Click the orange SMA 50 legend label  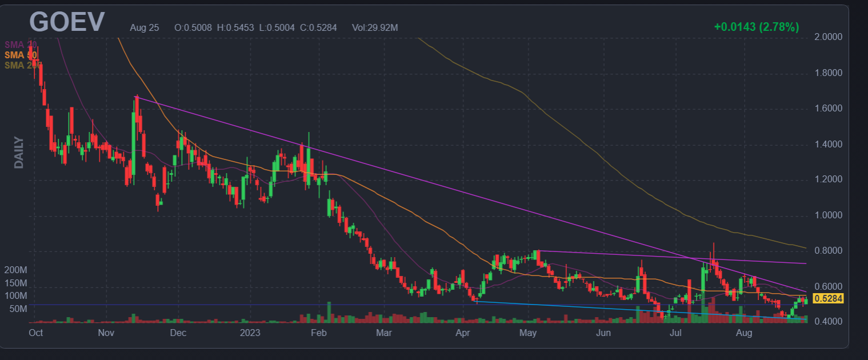tap(21, 55)
